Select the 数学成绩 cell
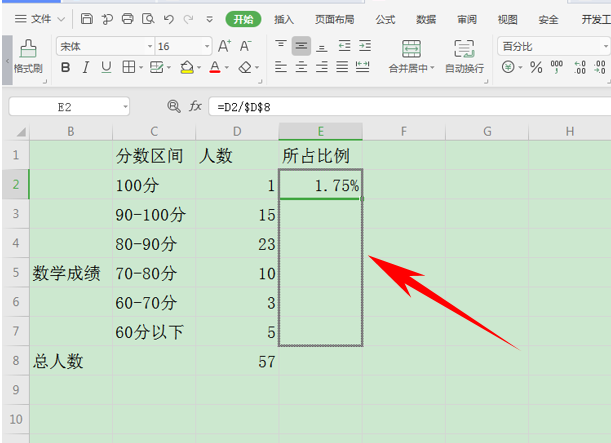 [71, 273]
